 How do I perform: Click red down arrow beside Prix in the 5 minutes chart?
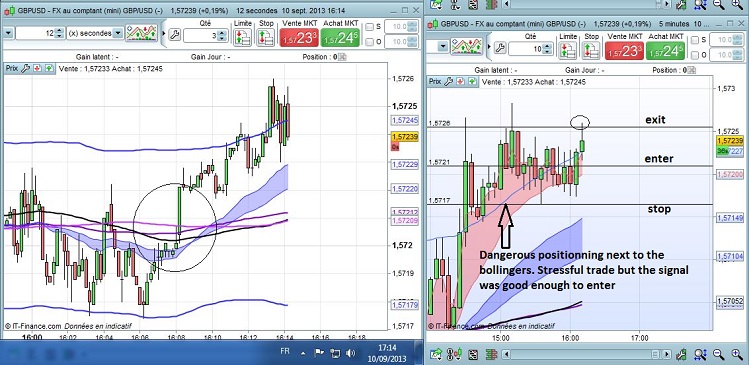[460, 82]
